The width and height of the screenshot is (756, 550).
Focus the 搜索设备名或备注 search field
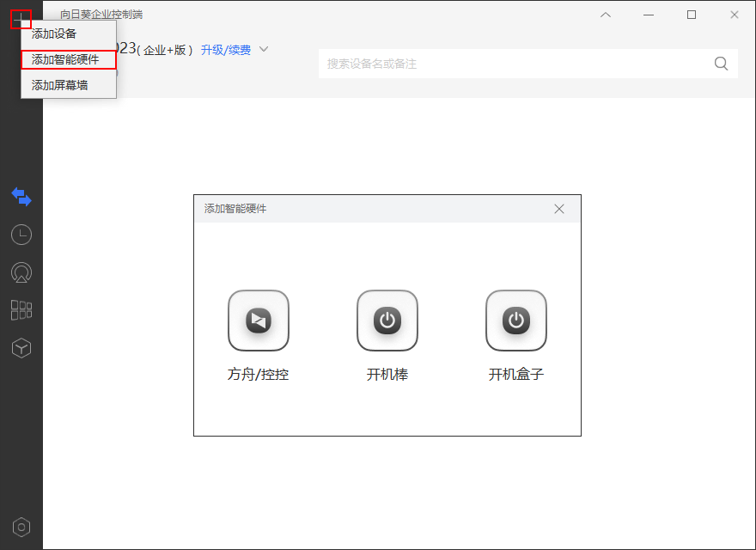point(528,64)
